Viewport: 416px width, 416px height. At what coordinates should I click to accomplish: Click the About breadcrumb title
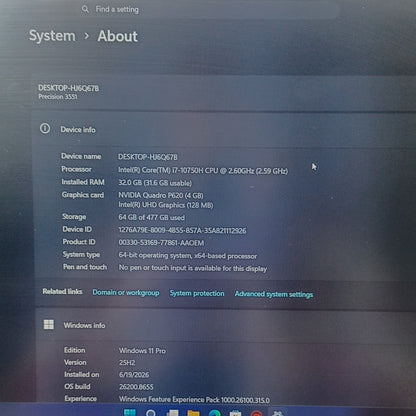[117, 36]
